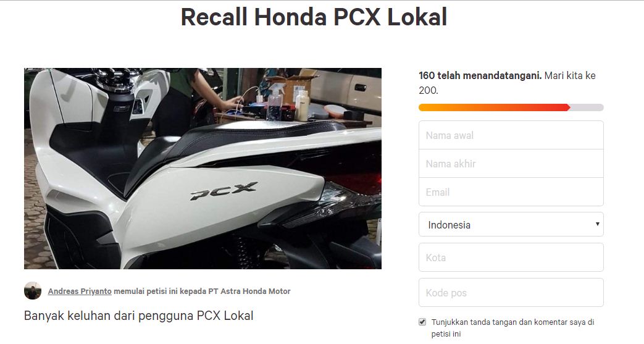This screenshot has height=344, width=644.
Task: Click Andreas Priyanto's profile avatar
Action: [x=33, y=290]
